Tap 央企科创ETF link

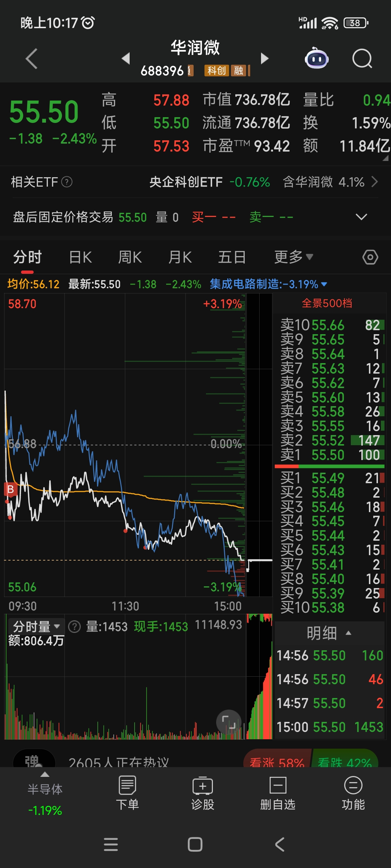point(186,182)
